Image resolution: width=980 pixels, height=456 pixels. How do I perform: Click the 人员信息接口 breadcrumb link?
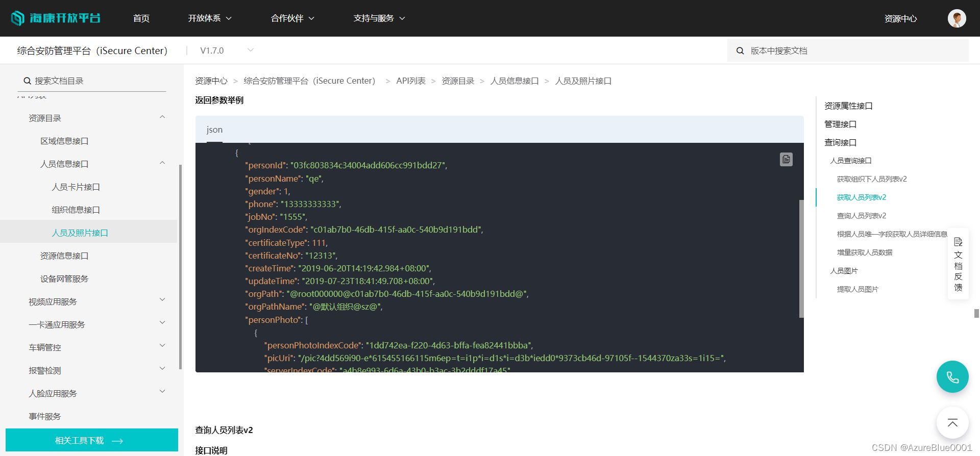[514, 81]
